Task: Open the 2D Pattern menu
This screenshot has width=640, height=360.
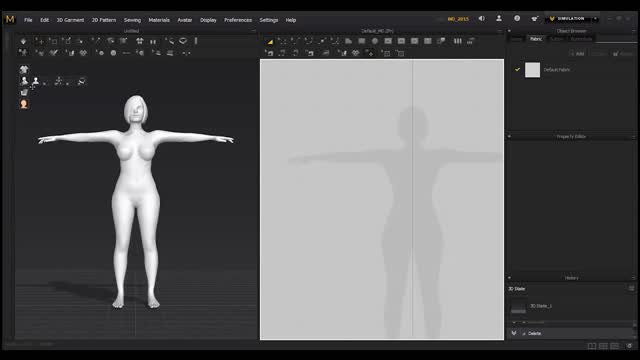Action: tap(104, 20)
